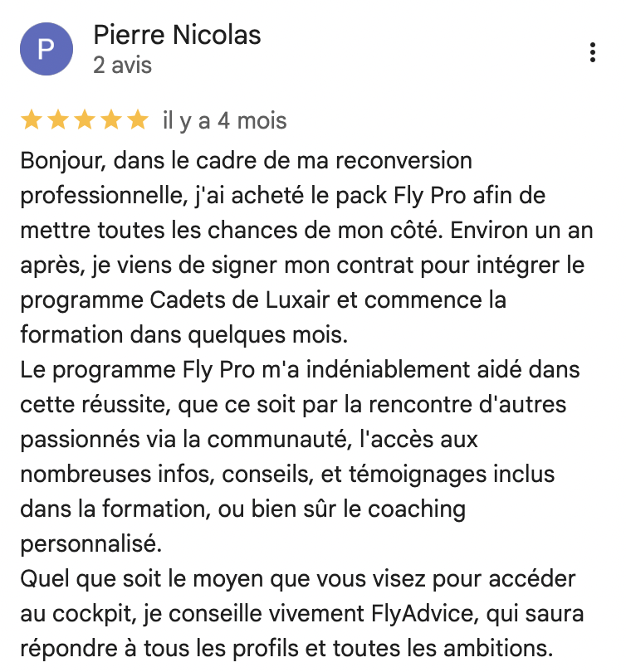This screenshot has width=626, height=672.
Task: Open the three-dot review options menu
Action: [x=592, y=52]
